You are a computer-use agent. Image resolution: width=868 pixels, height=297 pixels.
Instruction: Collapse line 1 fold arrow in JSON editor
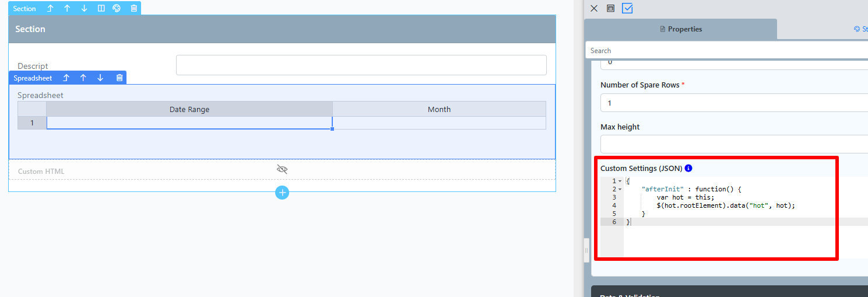pos(620,181)
